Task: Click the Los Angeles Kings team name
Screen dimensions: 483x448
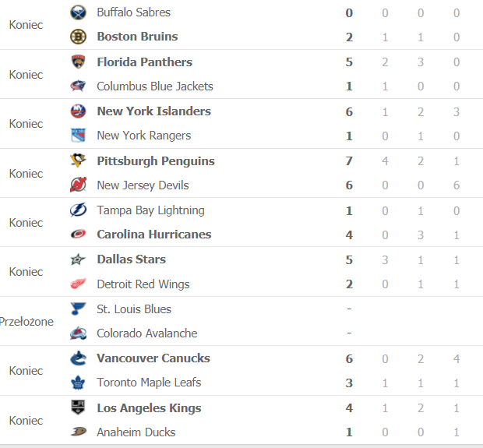Action: 149,408
